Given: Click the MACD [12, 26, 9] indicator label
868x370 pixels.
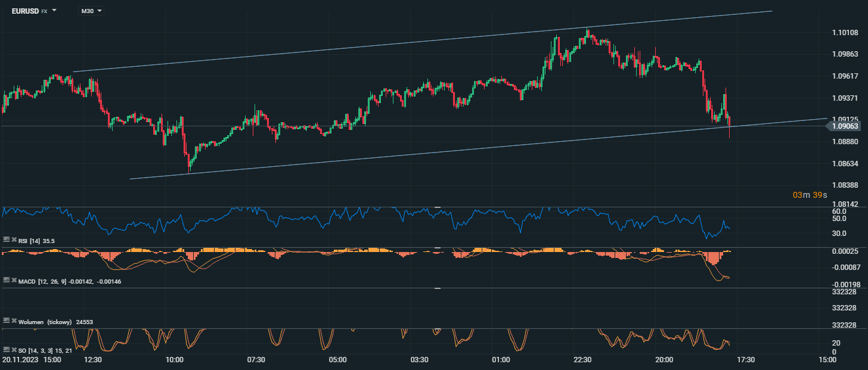Looking at the screenshot, I should (70, 281).
